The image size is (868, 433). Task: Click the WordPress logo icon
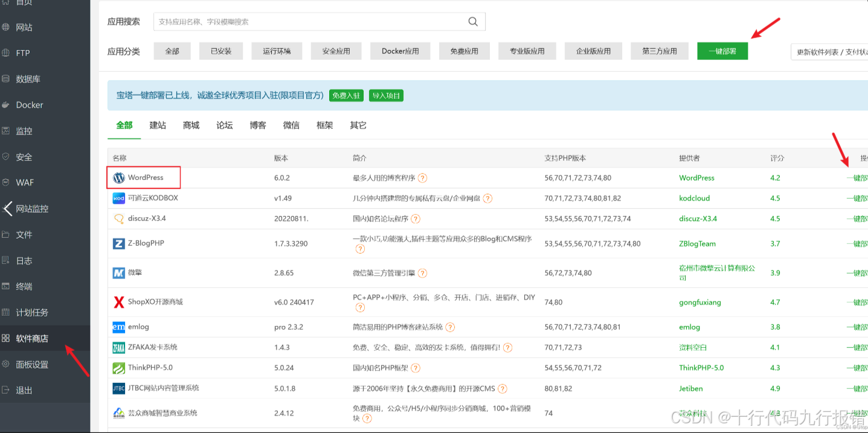tap(119, 178)
